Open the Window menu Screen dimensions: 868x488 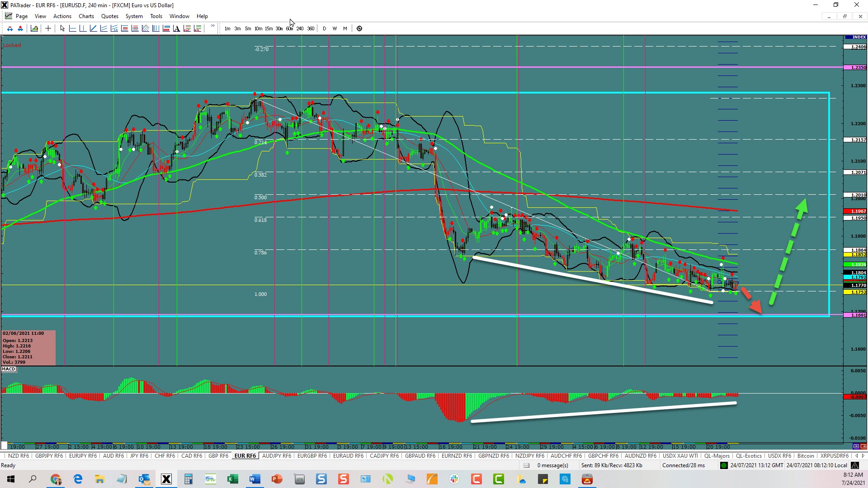tap(179, 16)
